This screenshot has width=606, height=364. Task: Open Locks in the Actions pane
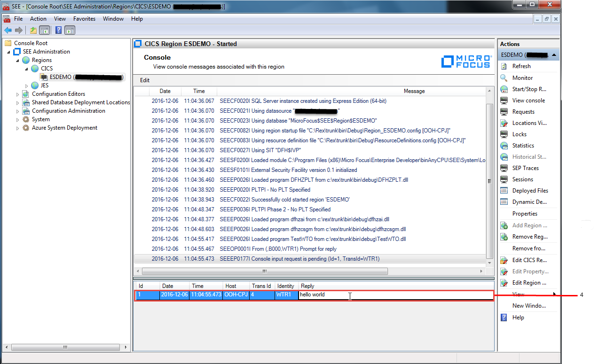[519, 134]
